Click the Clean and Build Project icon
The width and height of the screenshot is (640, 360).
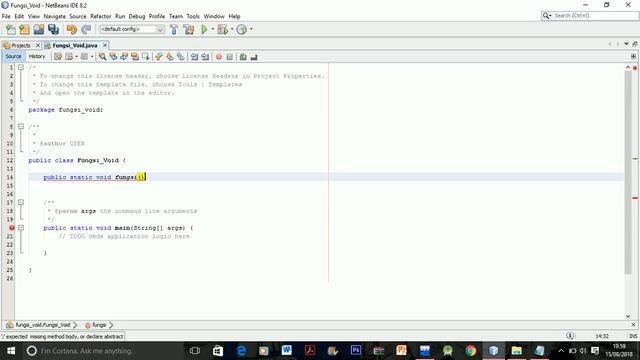(x=189, y=29)
